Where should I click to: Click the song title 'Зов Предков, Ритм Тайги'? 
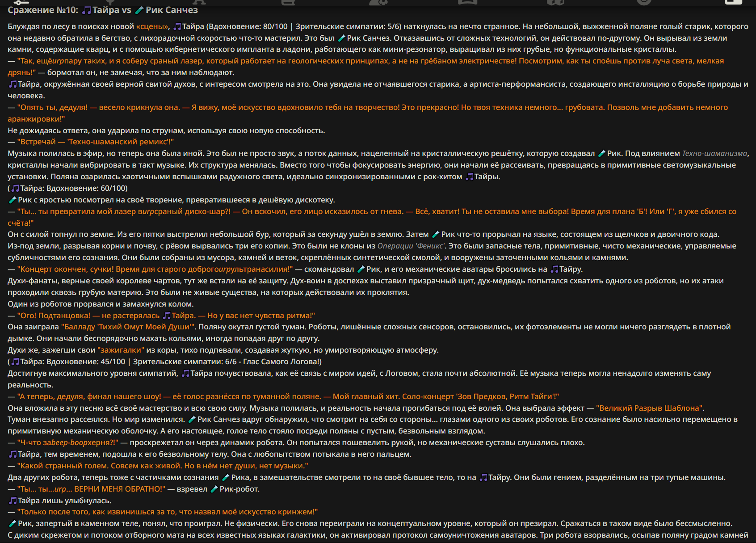click(505, 396)
